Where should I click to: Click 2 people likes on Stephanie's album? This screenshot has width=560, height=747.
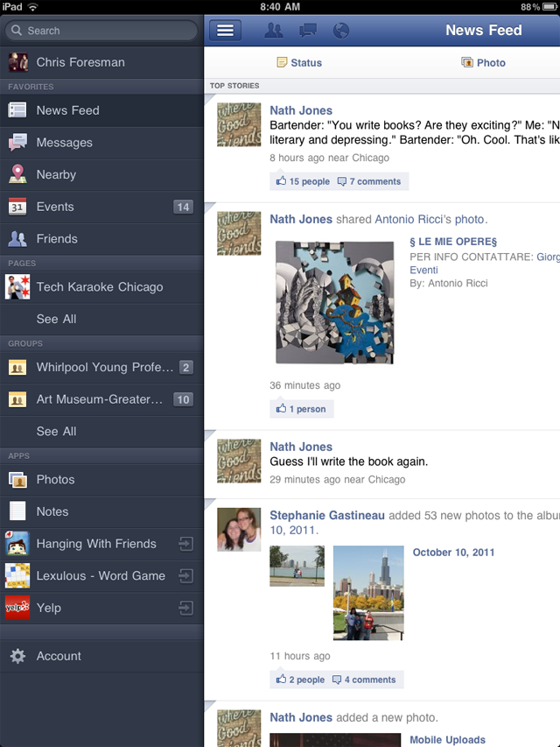click(300, 680)
